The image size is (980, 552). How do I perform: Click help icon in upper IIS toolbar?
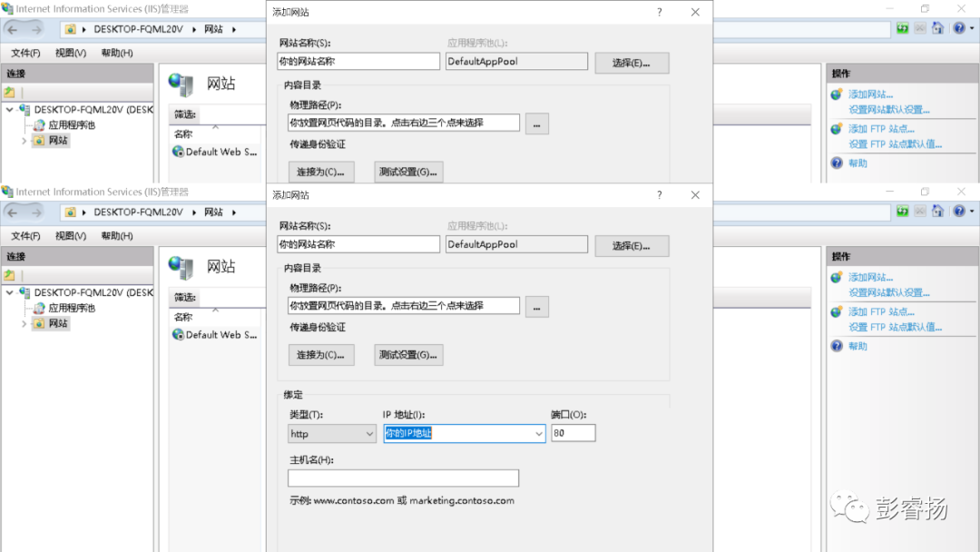pyautogui.click(x=959, y=28)
